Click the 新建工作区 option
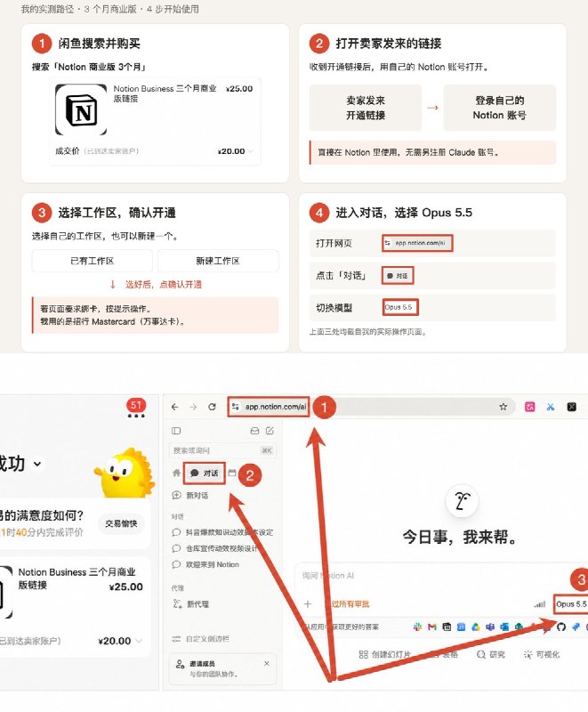The image size is (588, 712). point(218,261)
